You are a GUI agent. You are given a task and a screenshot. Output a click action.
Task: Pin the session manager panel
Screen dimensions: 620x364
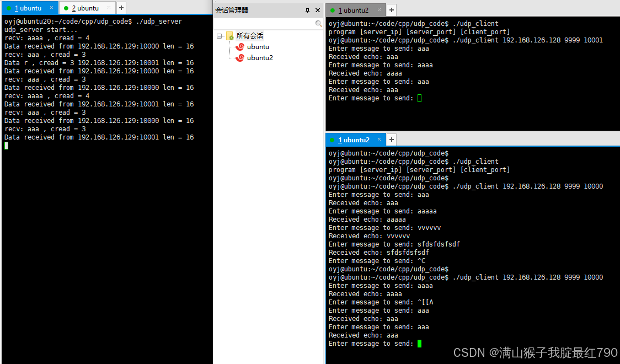(x=307, y=10)
